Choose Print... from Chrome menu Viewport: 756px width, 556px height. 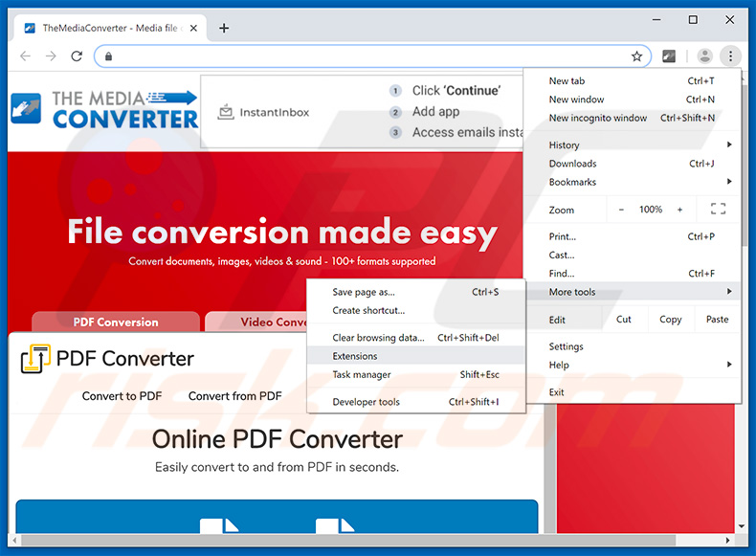point(633,236)
